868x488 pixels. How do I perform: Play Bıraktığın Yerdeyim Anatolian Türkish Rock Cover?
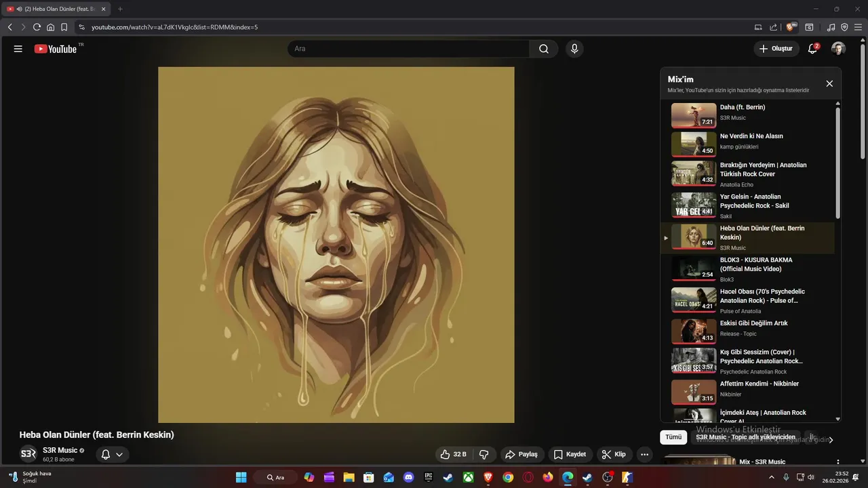[747, 174]
